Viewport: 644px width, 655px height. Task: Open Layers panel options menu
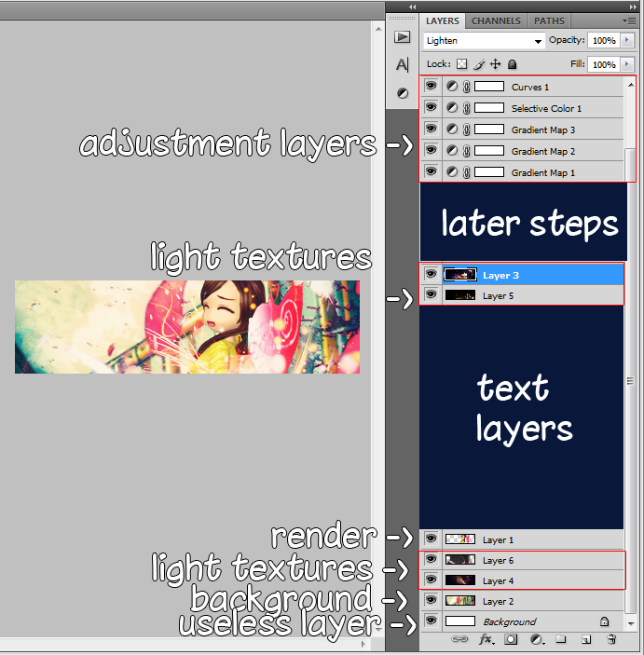[629, 20]
